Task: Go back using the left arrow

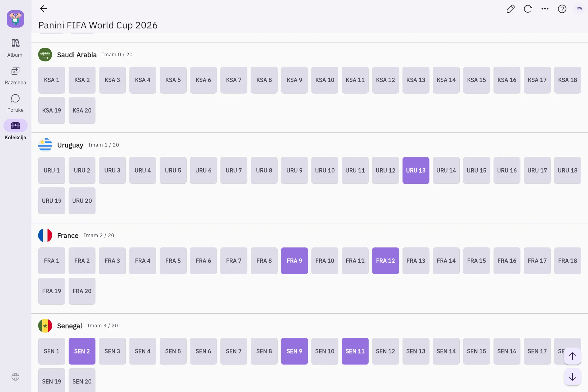Action: 43,9
